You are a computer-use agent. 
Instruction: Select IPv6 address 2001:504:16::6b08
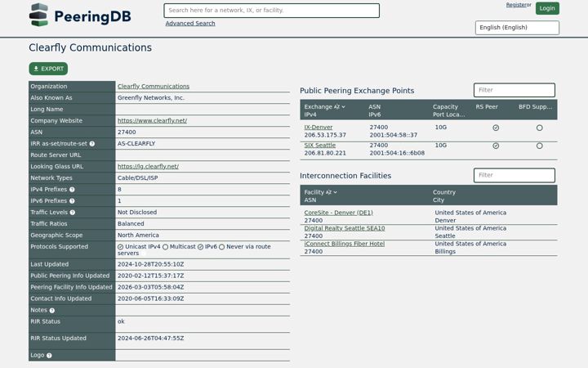click(x=397, y=153)
